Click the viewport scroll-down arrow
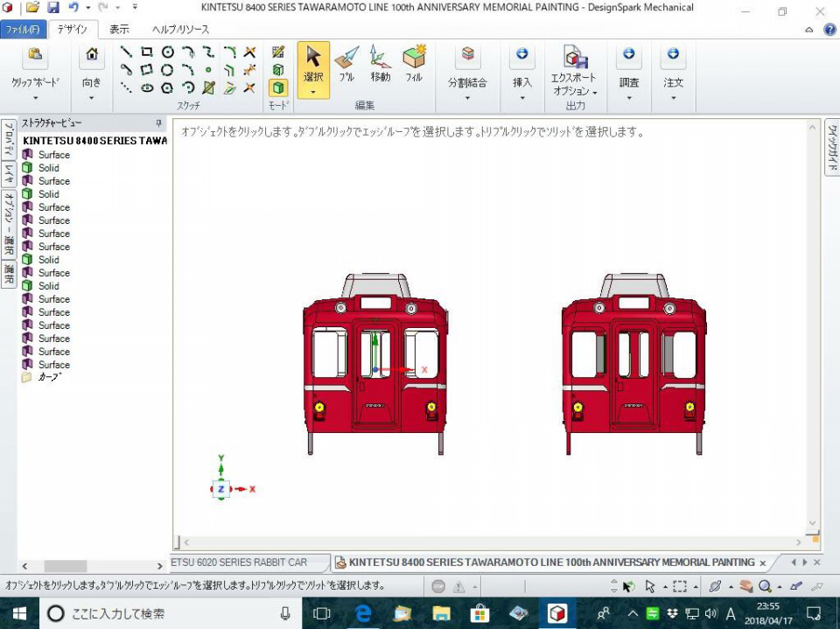This screenshot has height=629, width=840. [x=812, y=523]
